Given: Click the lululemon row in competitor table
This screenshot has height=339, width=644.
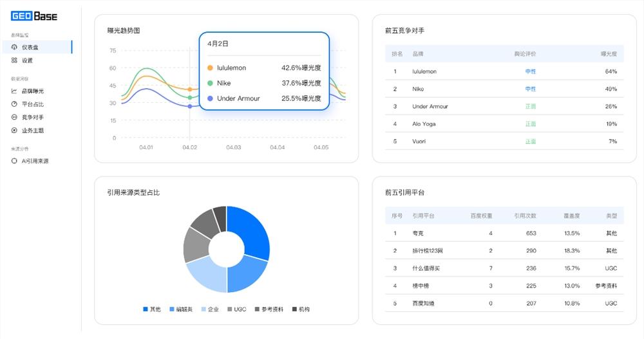Looking at the screenshot, I should 504,71.
